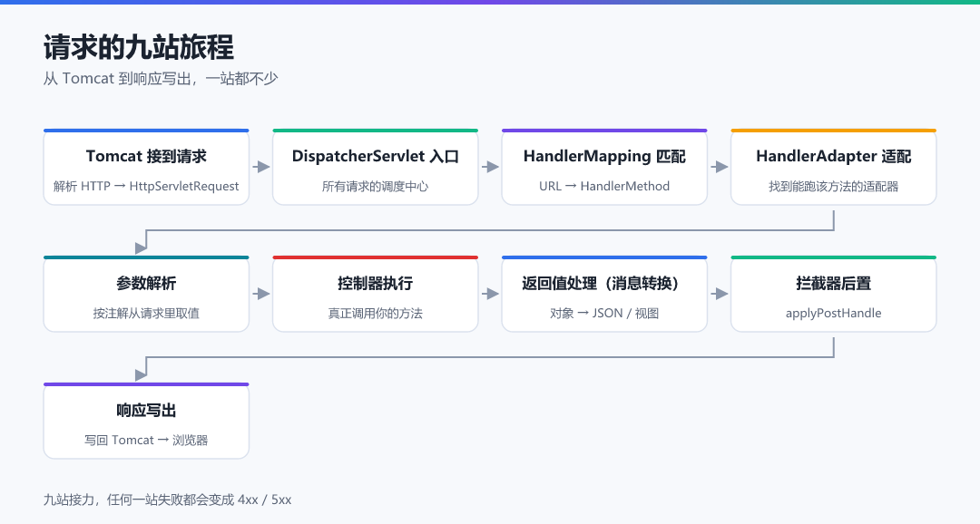Select the HandlerAdapter 适配 heading

[834, 156]
